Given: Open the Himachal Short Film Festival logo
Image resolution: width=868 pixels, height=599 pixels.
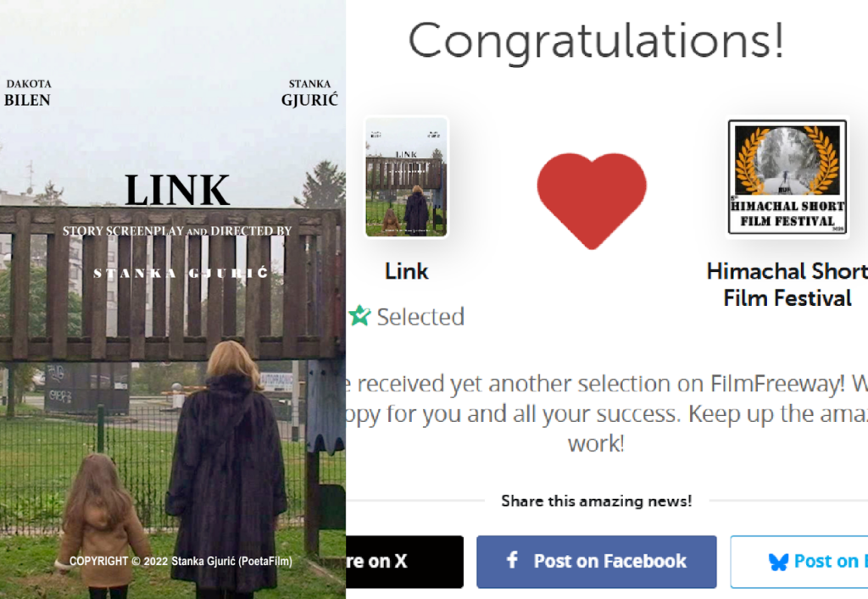Looking at the screenshot, I should tap(787, 177).
